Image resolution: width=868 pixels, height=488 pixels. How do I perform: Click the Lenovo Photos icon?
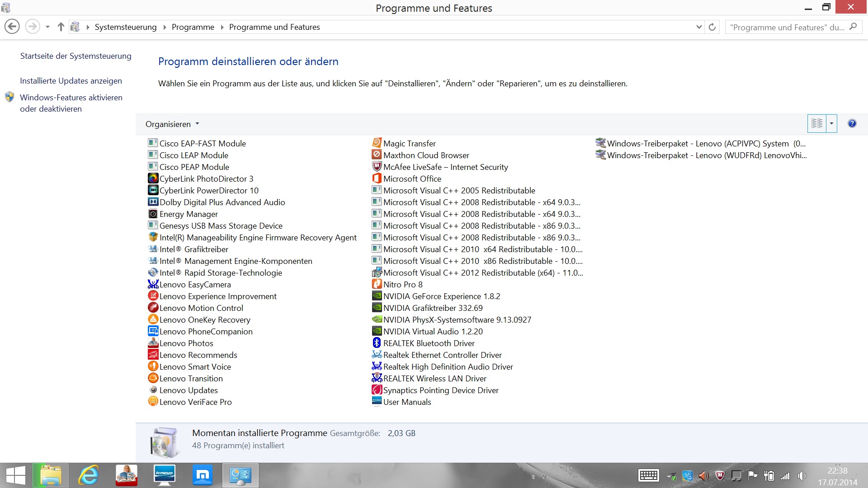pyautogui.click(x=153, y=343)
